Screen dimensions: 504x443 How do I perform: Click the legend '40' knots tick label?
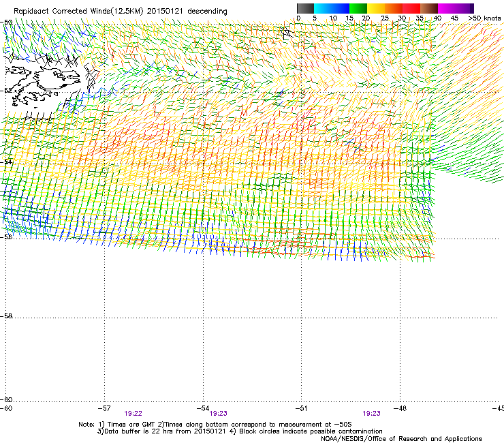[437, 18]
